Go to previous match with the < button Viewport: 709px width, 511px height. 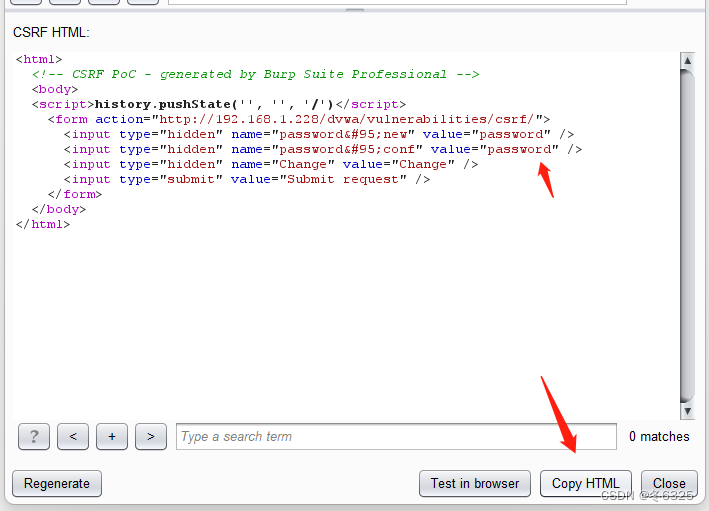point(73,437)
